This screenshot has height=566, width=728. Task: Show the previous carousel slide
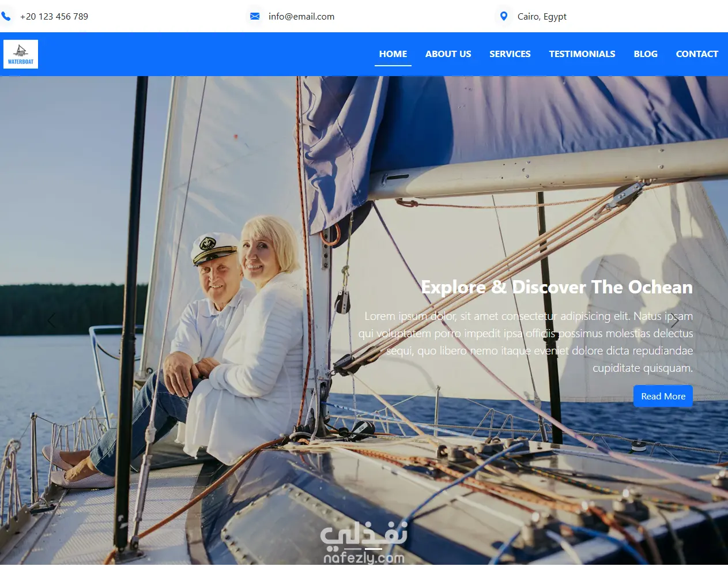[51, 320]
